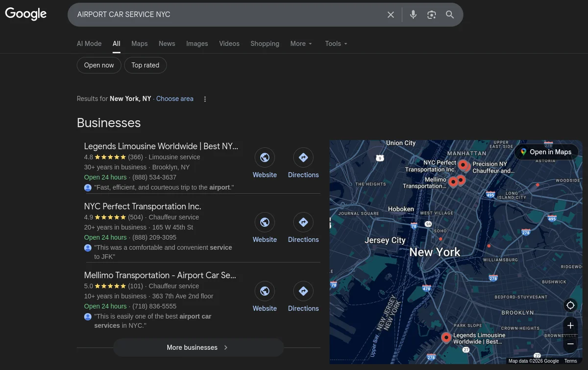Zoom in on the map
Image resolution: width=588 pixels, height=370 pixels.
(x=570, y=325)
